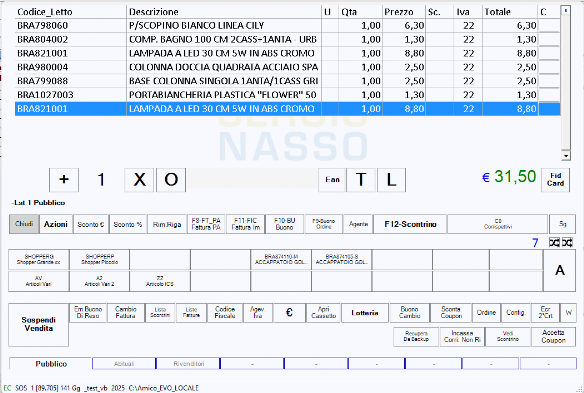Open the Azioni menu button
The width and height of the screenshot is (584, 393).
[x=55, y=224]
